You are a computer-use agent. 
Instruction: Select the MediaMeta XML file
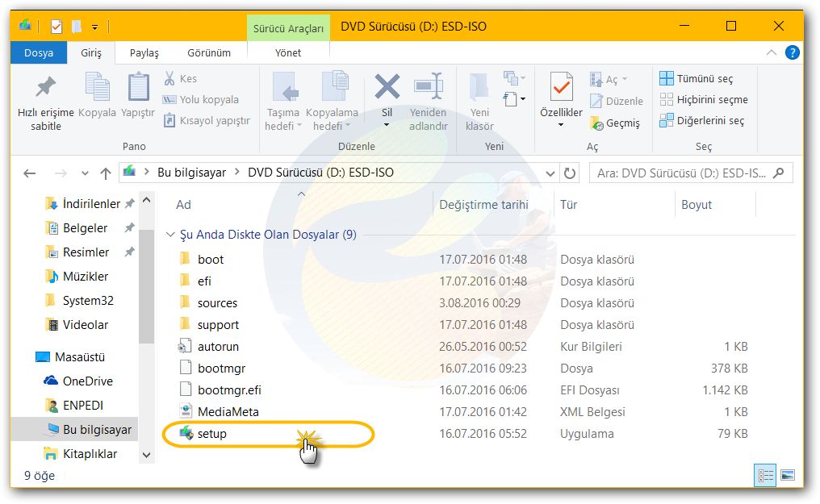coord(228,412)
